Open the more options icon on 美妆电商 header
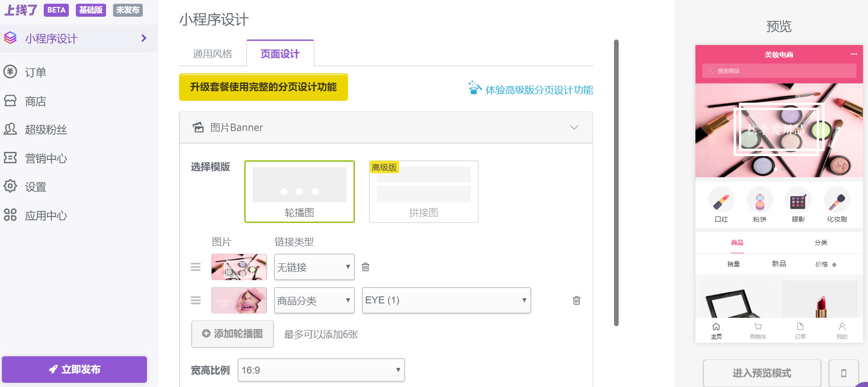This screenshot has width=868, height=387. 855,54
